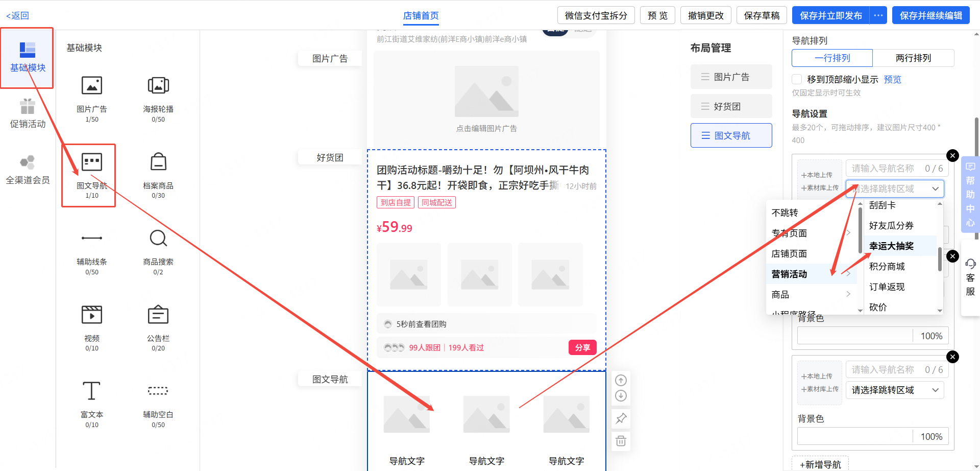
Task: Save the page with 保存草稿
Action: click(x=762, y=15)
